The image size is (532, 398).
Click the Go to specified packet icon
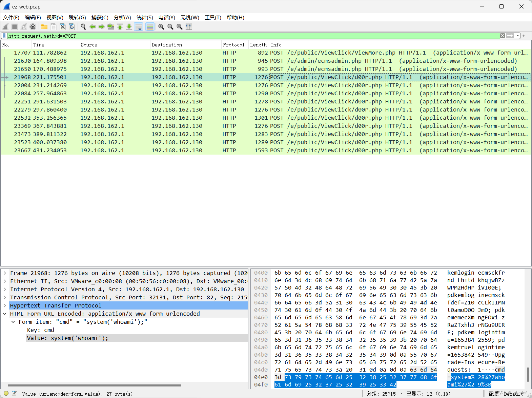pos(111,27)
